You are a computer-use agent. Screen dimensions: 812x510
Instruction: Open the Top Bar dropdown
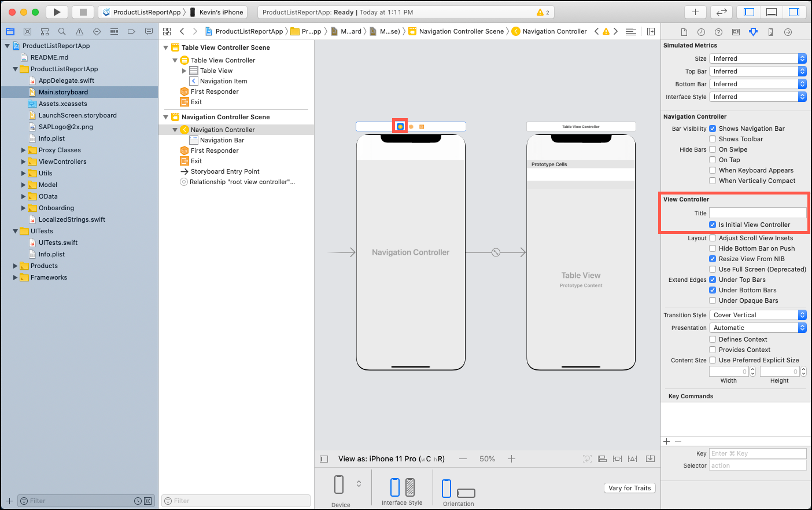(758, 71)
